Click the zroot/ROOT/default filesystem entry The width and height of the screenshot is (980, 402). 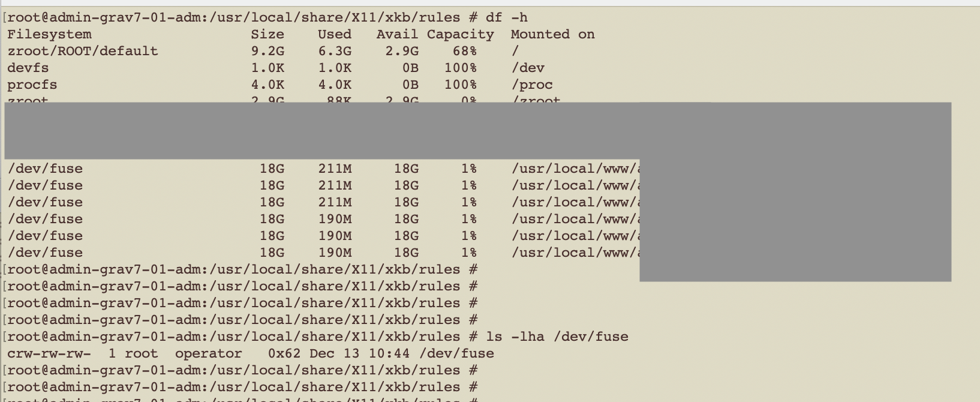pos(83,51)
